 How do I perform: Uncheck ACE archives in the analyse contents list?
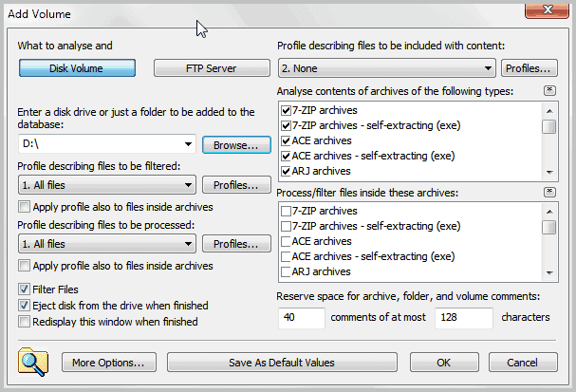[x=287, y=140]
